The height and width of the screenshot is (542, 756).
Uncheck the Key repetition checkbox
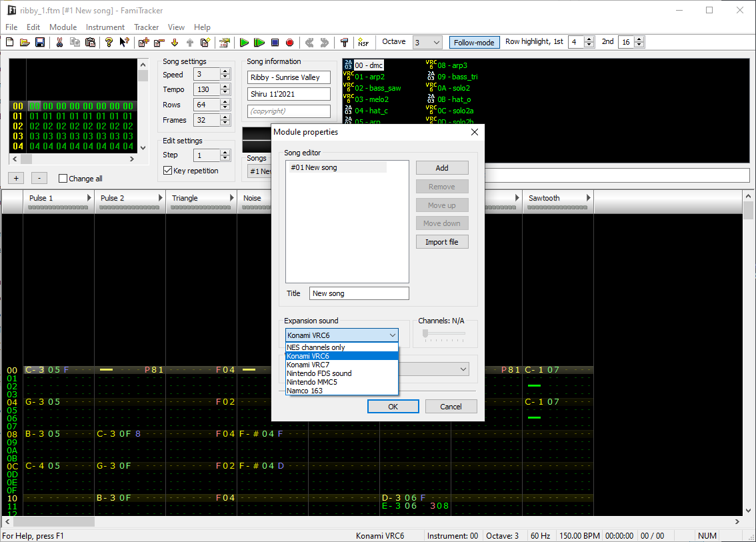point(168,170)
